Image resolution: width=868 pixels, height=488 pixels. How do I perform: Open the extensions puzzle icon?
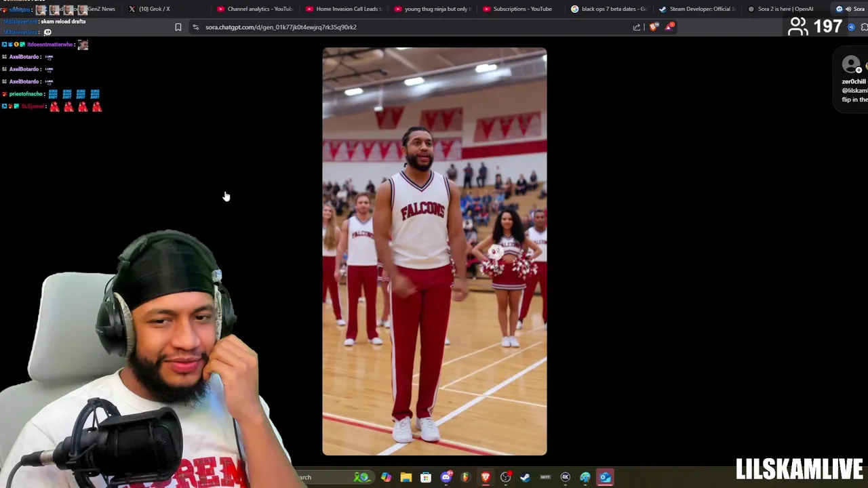[865, 27]
